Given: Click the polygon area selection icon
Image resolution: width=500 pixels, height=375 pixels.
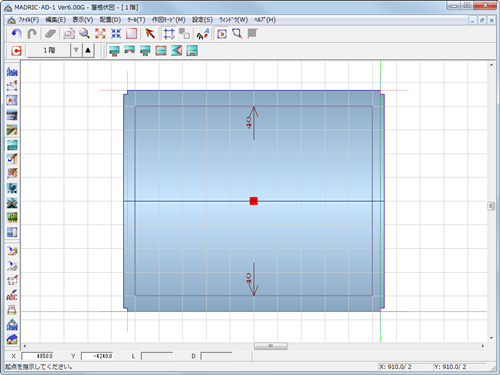Looking at the screenshot, I should click(x=237, y=34).
